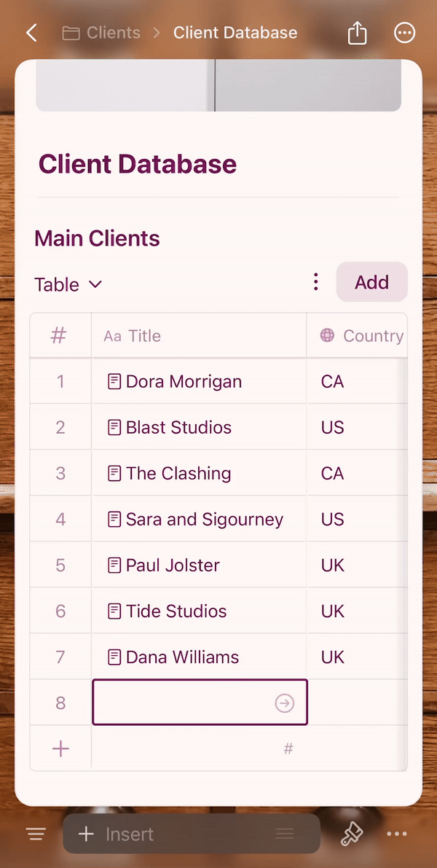
Task: Tap the back chevron to leave Client Database
Action: (31, 32)
